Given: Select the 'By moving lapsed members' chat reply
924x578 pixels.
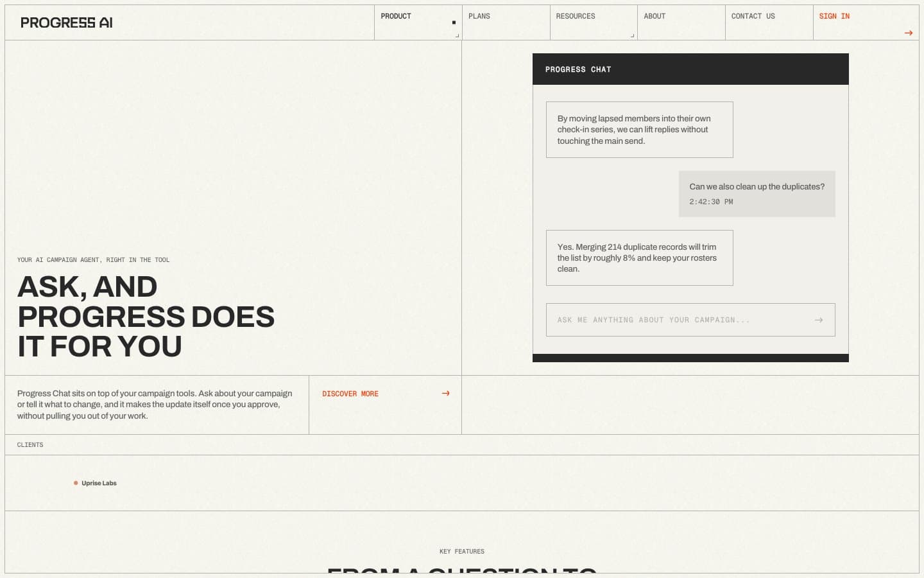Looking at the screenshot, I should click(x=640, y=130).
